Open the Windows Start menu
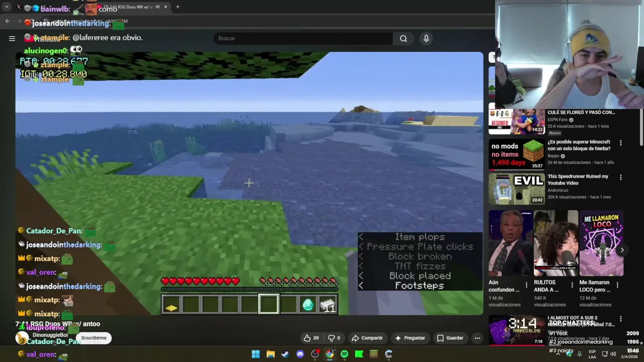This screenshot has height=362, width=644. [x=256, y=354]
